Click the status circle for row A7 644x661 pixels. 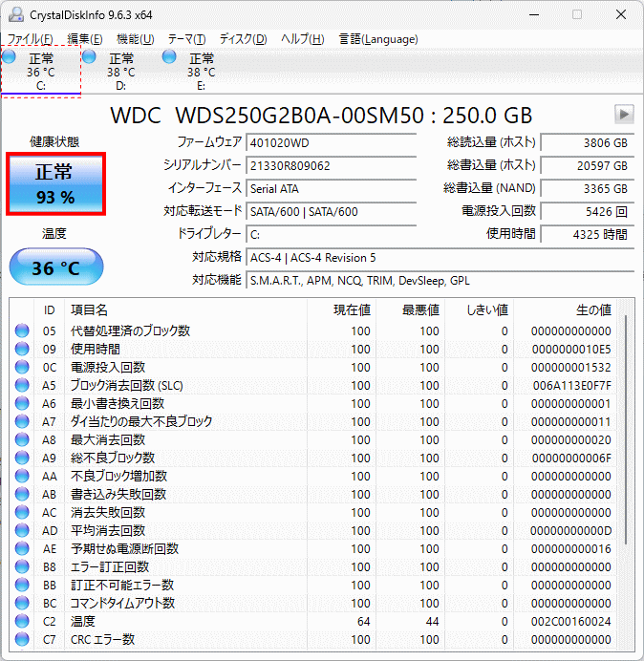point(22,421)
